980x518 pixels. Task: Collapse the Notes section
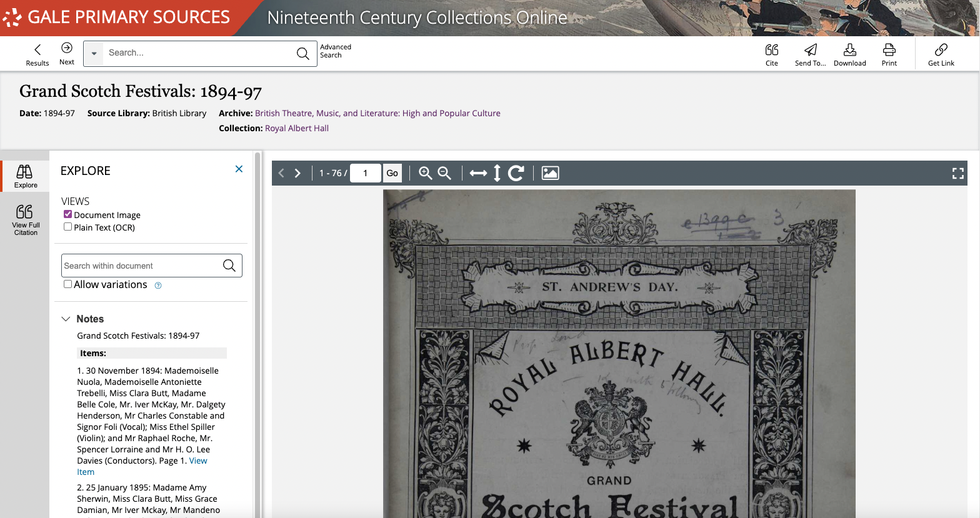coord(66,319)
